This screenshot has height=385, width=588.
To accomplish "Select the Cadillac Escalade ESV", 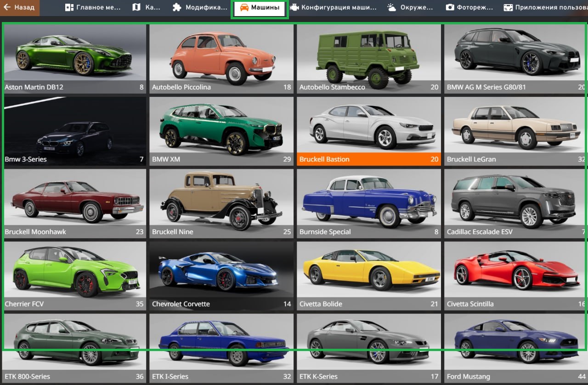I will (516, 204).
